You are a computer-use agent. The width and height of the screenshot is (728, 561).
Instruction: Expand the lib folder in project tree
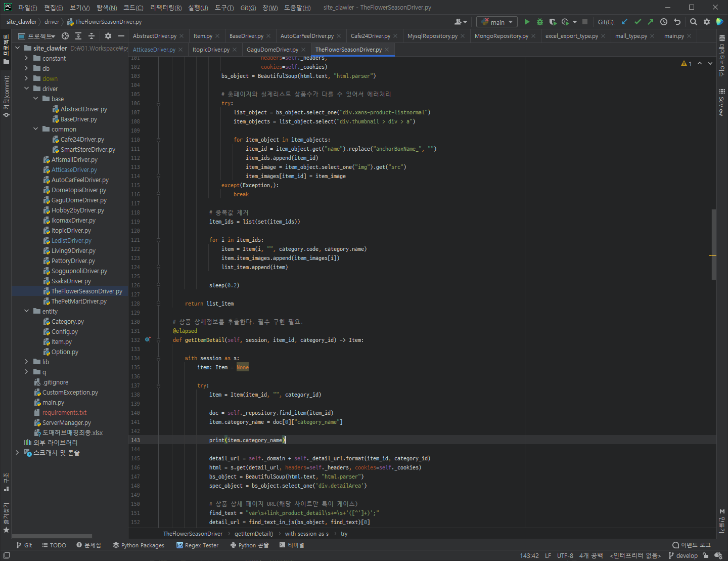[26, 362]
